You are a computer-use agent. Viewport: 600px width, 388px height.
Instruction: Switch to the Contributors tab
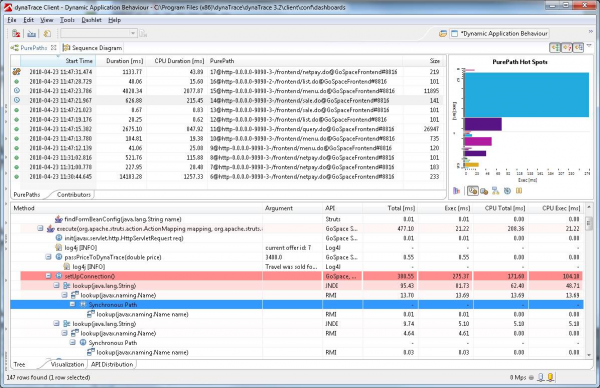[73, 194]
